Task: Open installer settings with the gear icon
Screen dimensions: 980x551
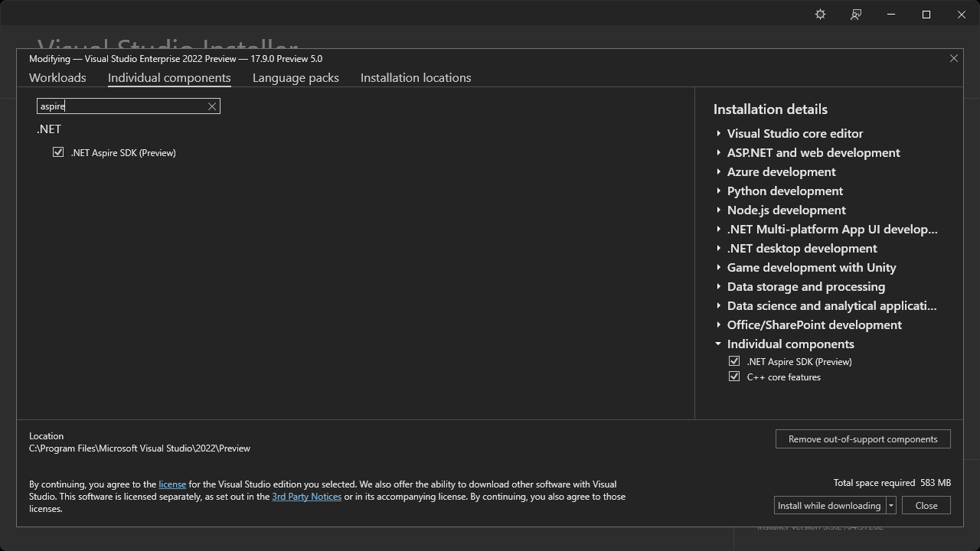Action: (819, 14)
